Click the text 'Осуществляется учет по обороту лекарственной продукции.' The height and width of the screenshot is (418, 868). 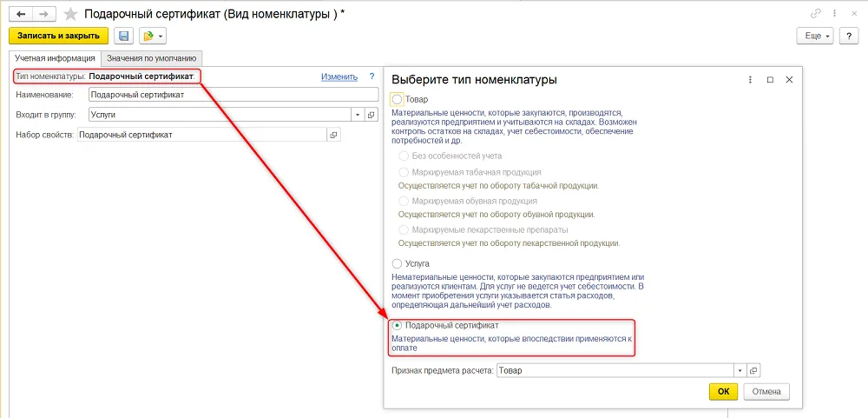(510, 243)
